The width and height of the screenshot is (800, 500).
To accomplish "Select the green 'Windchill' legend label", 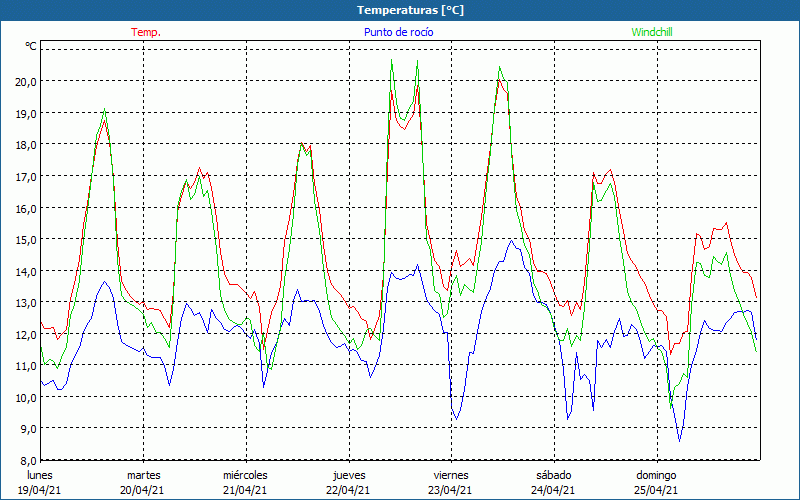I will [652, 32].
